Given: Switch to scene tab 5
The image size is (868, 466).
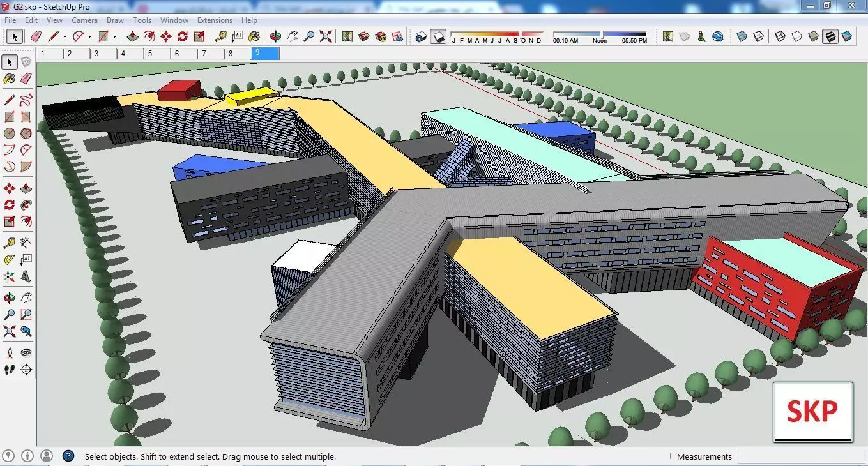Looking at the screenshot, I should 157,54.
